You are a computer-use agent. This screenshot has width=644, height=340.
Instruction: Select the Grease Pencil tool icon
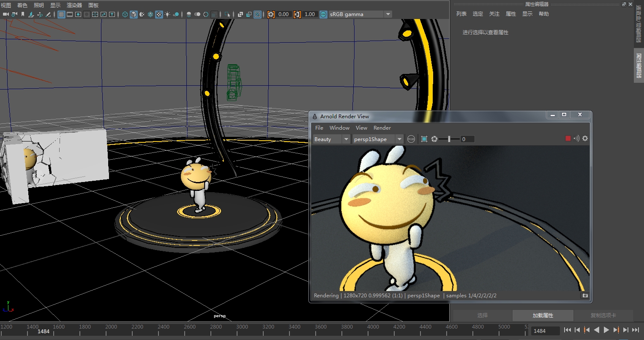click(48, 14)
